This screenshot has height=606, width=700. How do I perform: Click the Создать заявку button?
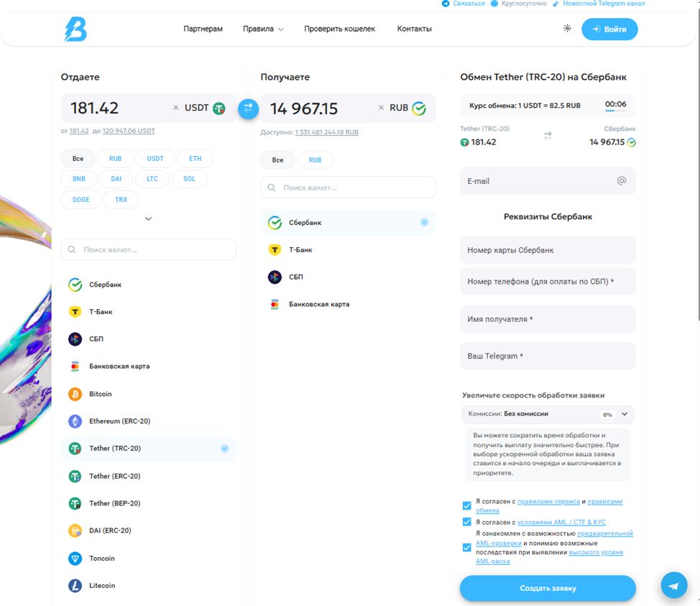point(548,588)
